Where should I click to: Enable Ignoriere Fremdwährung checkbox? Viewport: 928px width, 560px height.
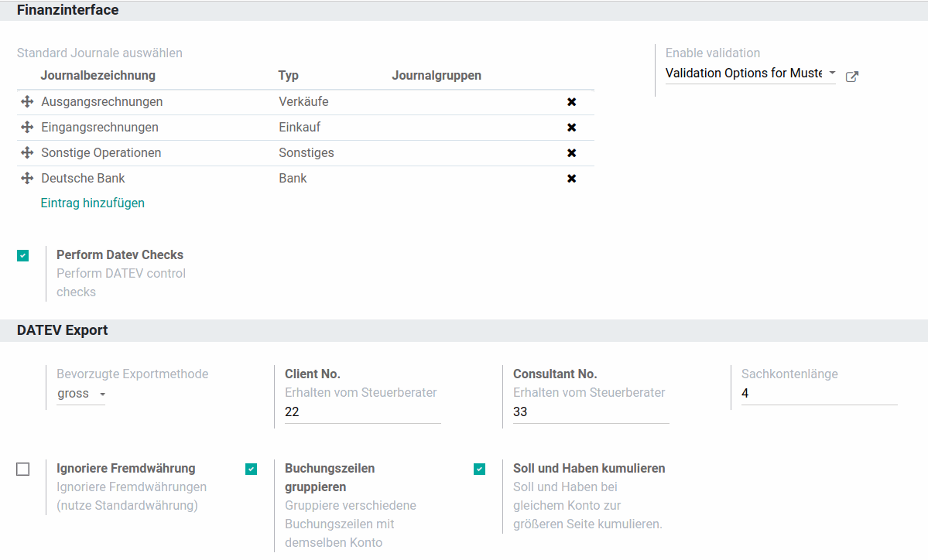23,469
